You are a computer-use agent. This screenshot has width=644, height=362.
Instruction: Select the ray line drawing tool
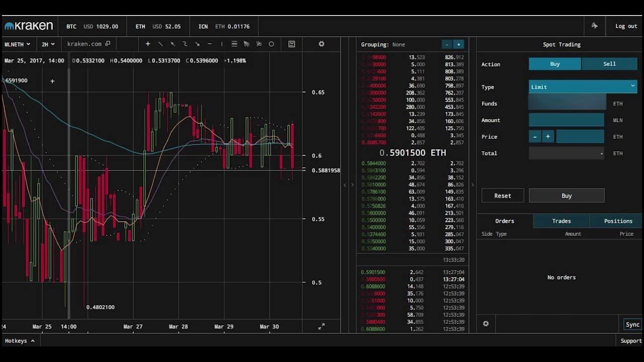pos(173,44)
